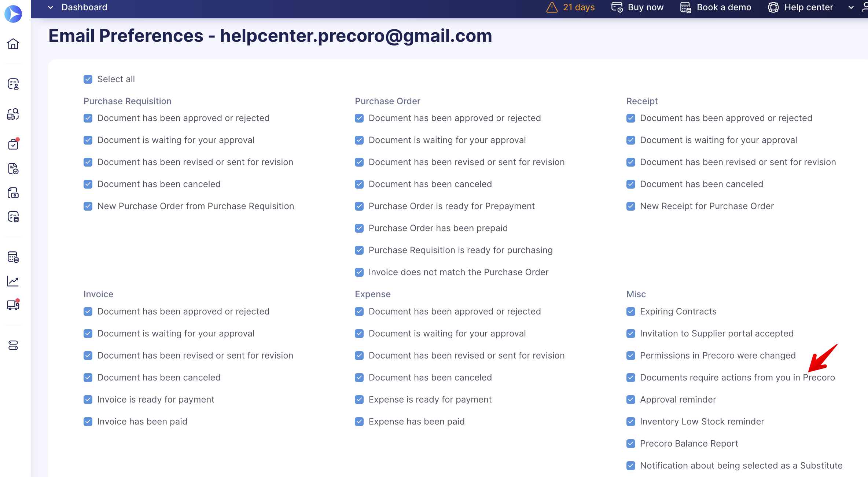Open Help center menu item
This screenshot has height=477, width=868.
coord(808,7)
